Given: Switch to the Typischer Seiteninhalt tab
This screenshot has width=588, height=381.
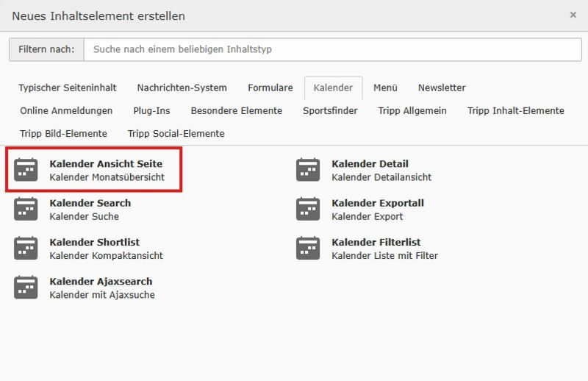Looking at the screenshot, I should 68,88.
